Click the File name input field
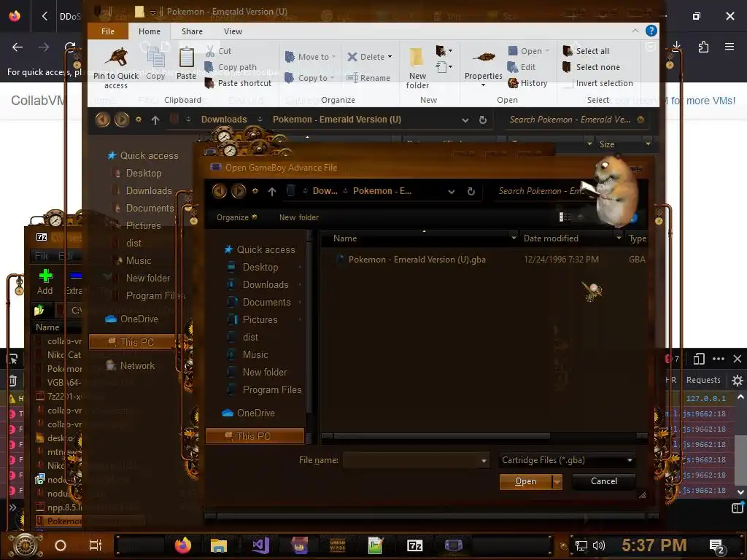 411,461
